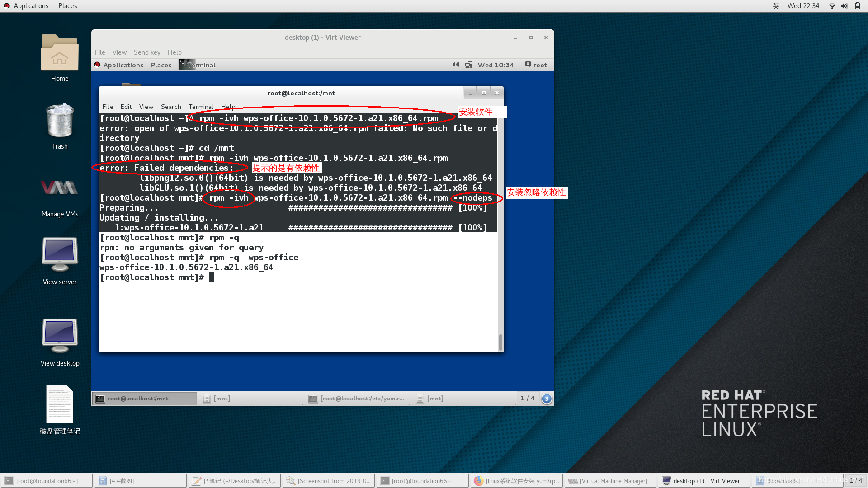The width and height of the screenshot is (868, 488).
Task: Switch to *笔记 editor host taskbar item
Action: click(235, 481)
